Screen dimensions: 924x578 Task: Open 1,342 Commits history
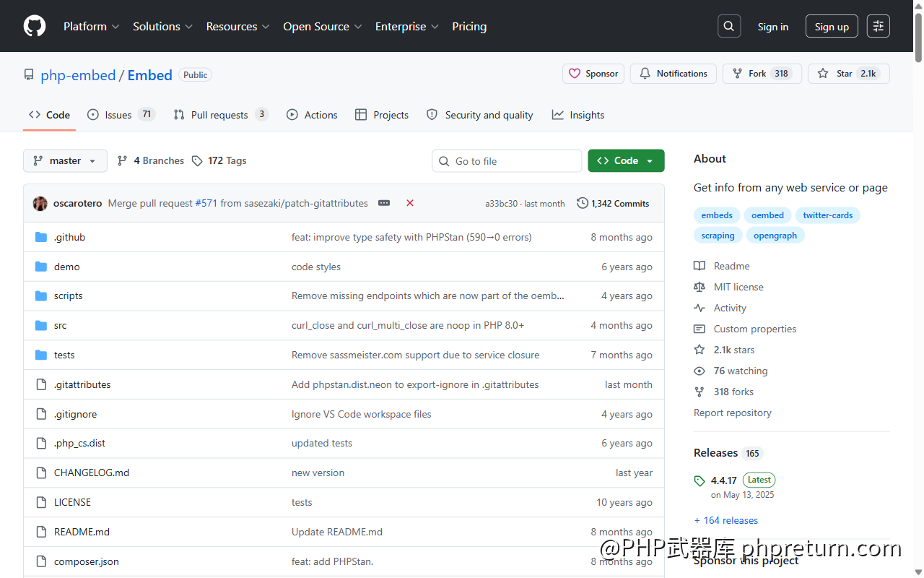tap(613, 204)
